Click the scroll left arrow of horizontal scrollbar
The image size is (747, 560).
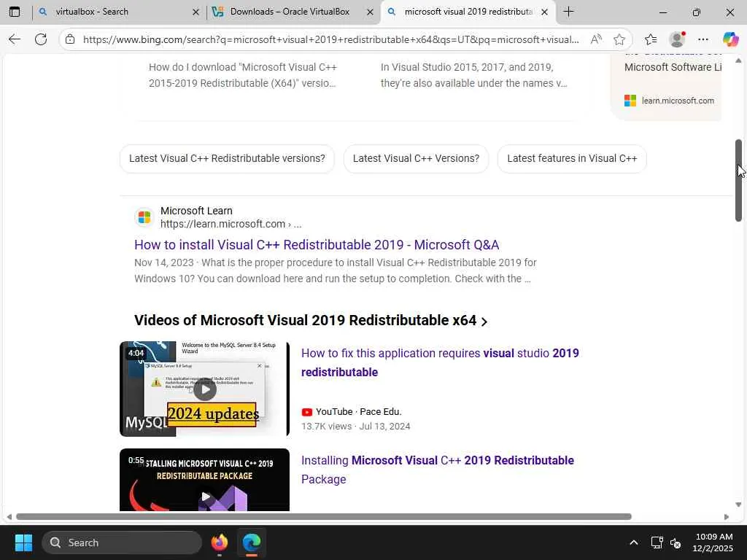point(9,517)
